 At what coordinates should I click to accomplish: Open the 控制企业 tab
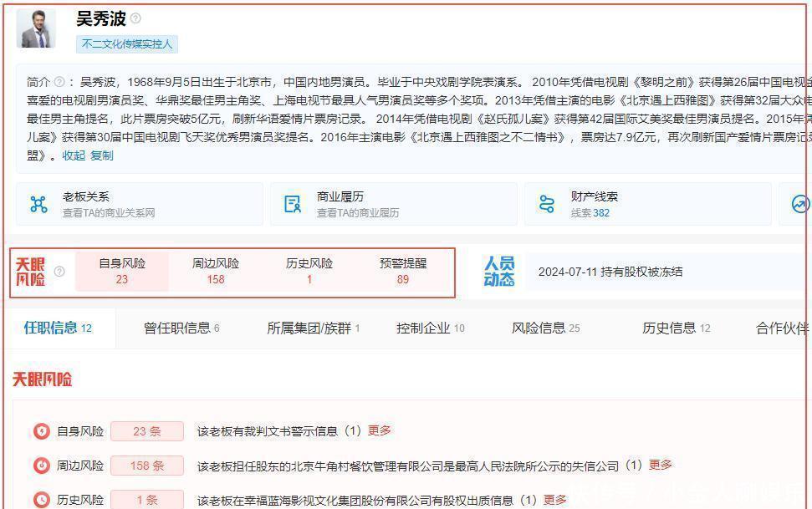click(430, 328)
